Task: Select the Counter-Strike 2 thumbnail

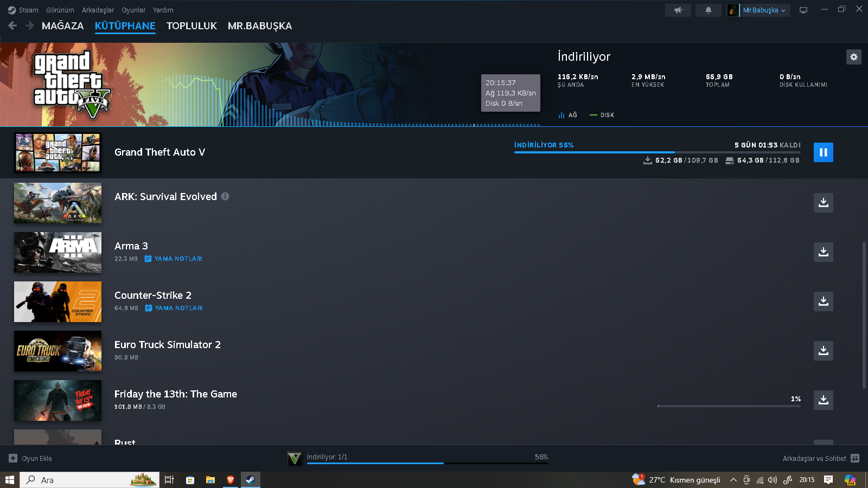Action: (58, 301)
